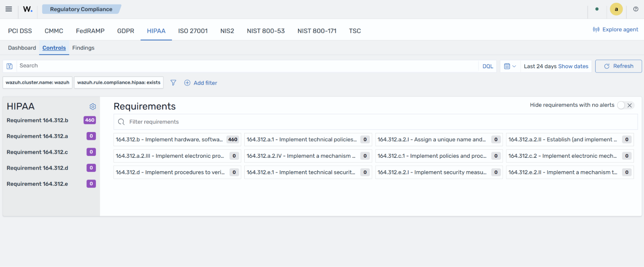
Task: Open the HIPAA panel settings gear
Action: coord(93,107)
